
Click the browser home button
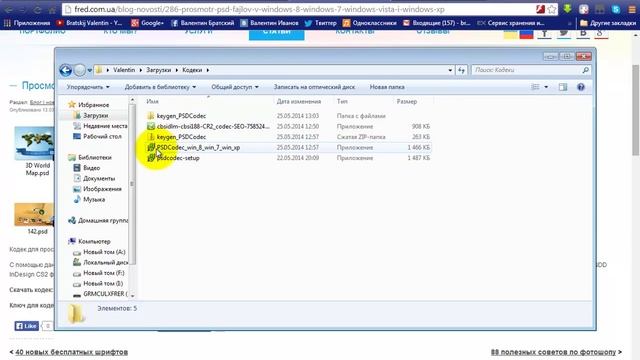coord(52,9)
